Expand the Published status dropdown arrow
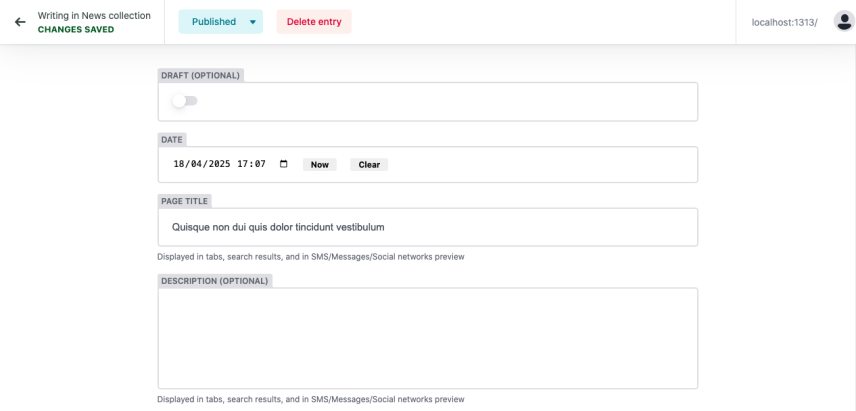 [253, 22]
